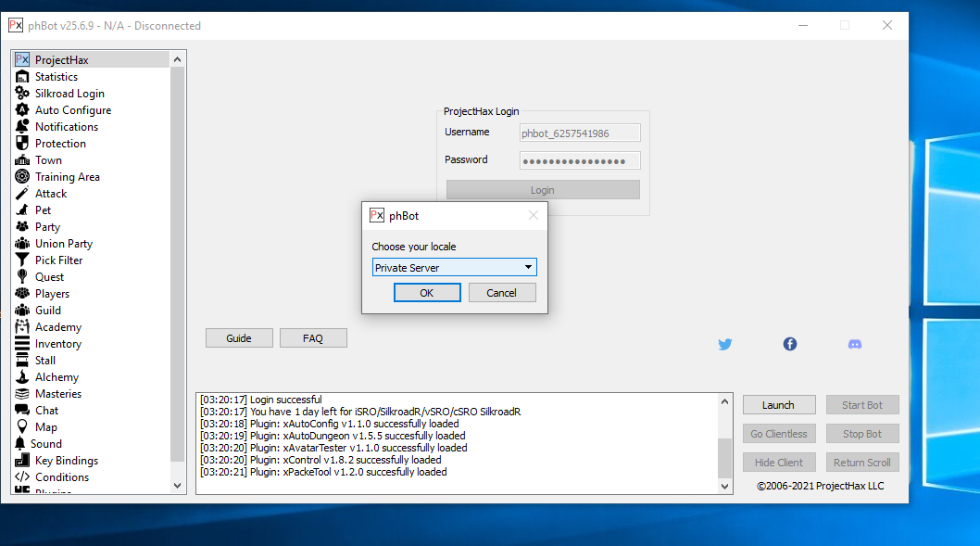Screen dimensions: 980x546
Task: Switch to the Training Area section
Action: (x=67, y=177)
